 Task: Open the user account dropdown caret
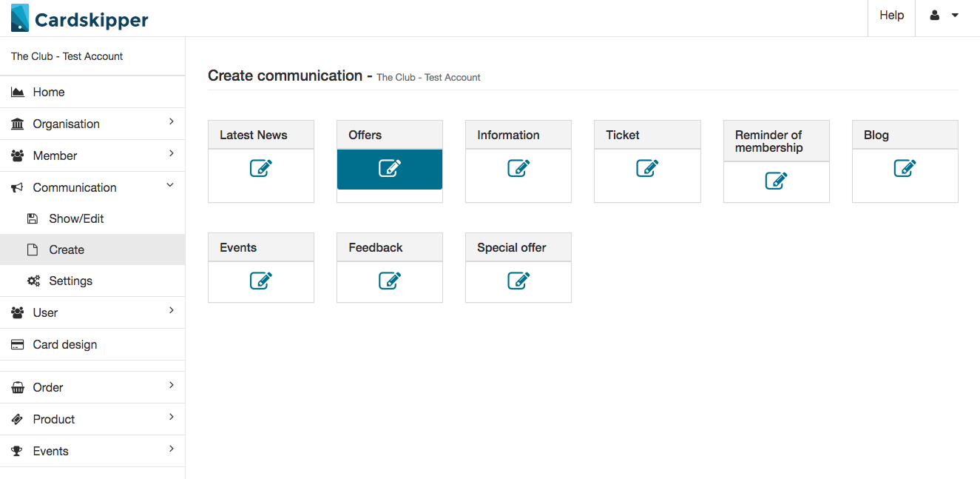pos(955,15)
